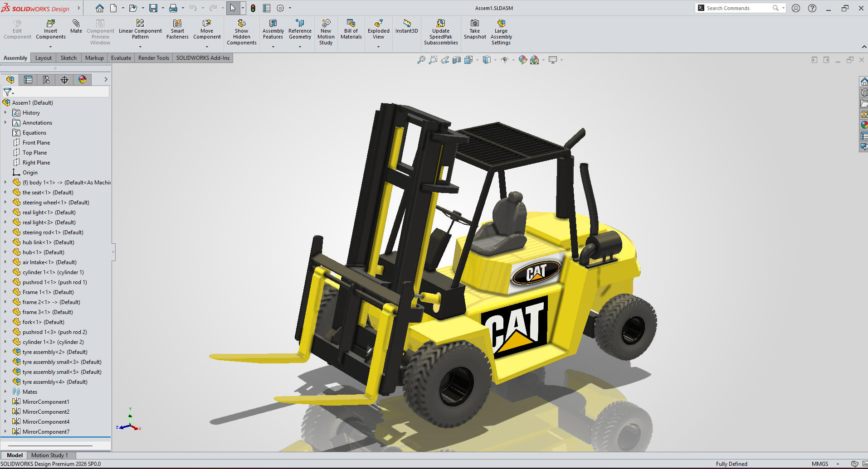Open the Insert Components dropdown arrow

50,47
